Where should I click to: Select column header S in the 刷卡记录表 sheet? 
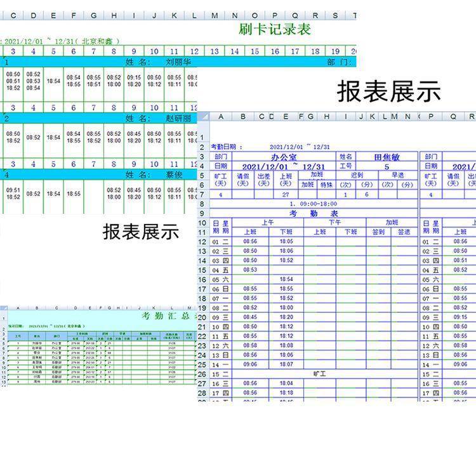(335, 15)
